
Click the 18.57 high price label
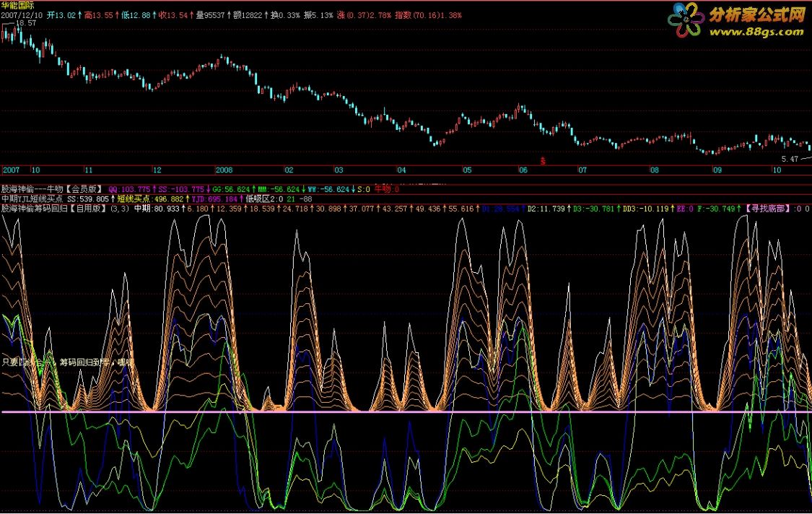[x=26, y=23]
